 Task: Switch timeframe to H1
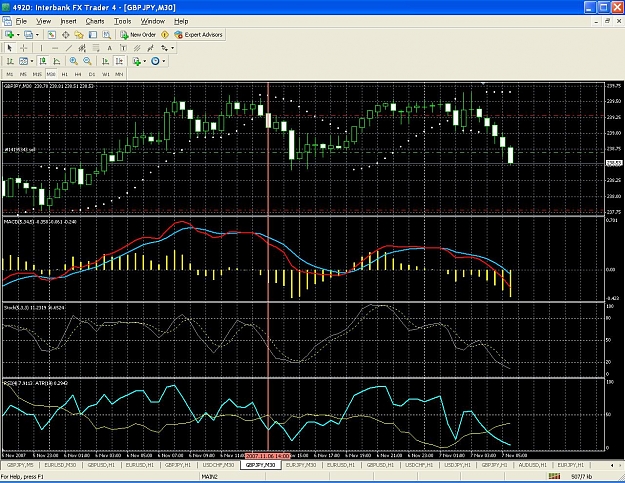(65, 74)
